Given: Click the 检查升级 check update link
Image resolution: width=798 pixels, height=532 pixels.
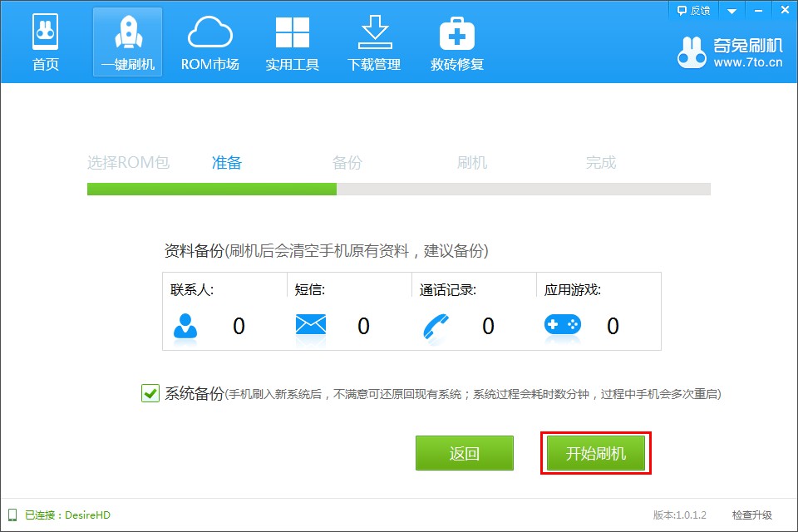Looking at the screenshot, I should 751,515.
